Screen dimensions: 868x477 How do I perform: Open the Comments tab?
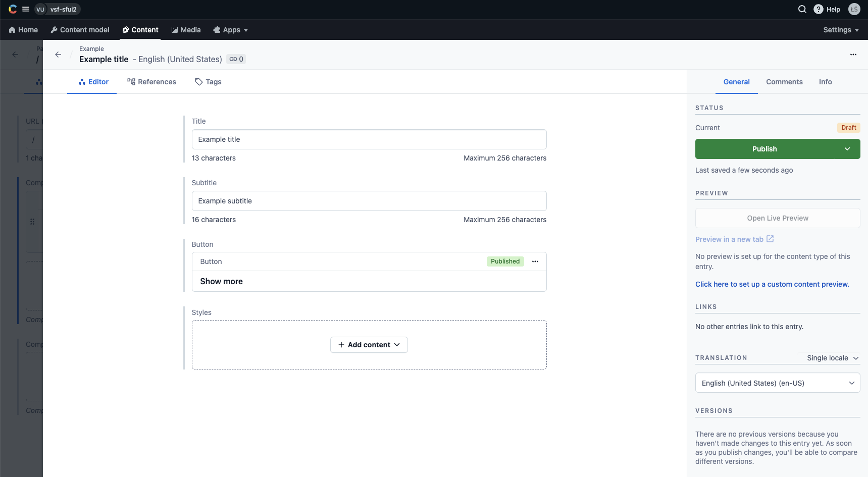tap(784, 82)
